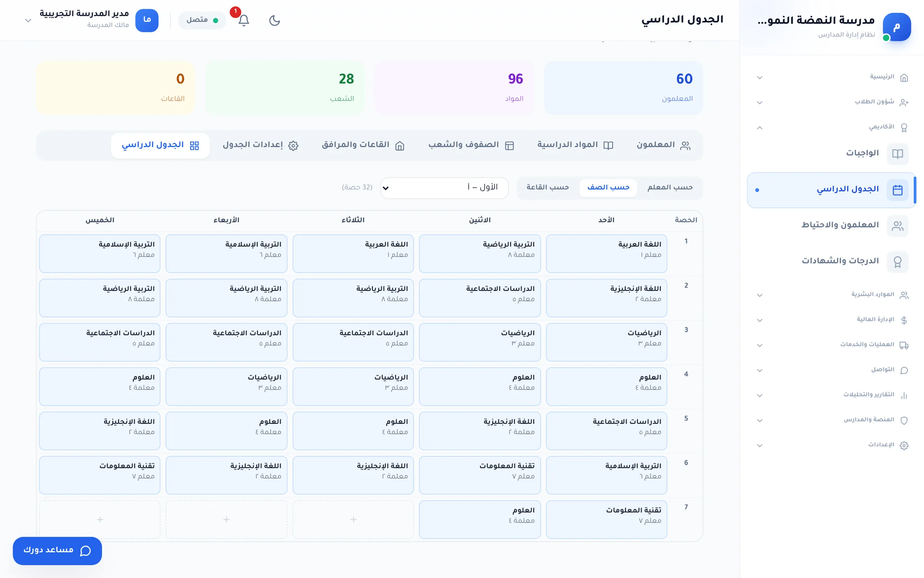924x578 pixels.
Task: Click award icon beside الدرجات والشهادات
Action: coord(897,262)
